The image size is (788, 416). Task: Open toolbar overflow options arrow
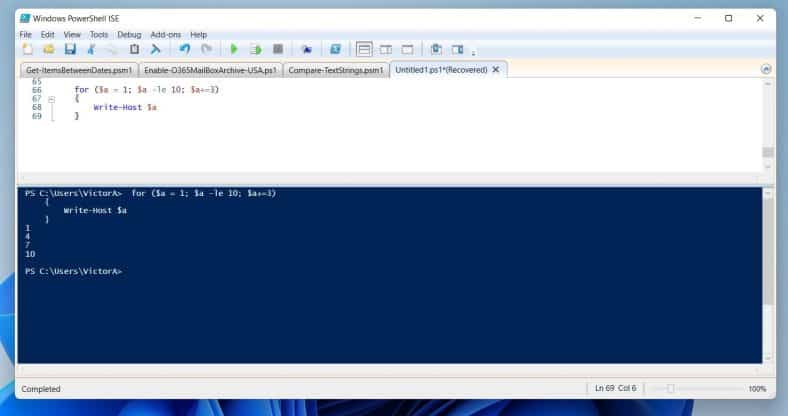coord(473,52)
